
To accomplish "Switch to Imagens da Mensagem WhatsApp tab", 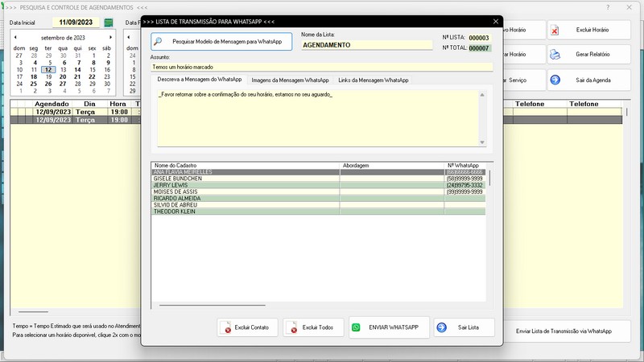I will pyautogui.click(x=290, y=80).
